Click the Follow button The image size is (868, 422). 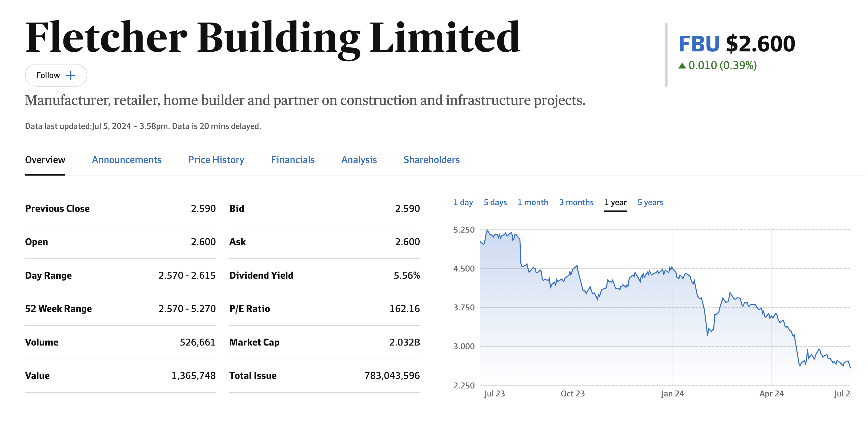coord(56,75)
